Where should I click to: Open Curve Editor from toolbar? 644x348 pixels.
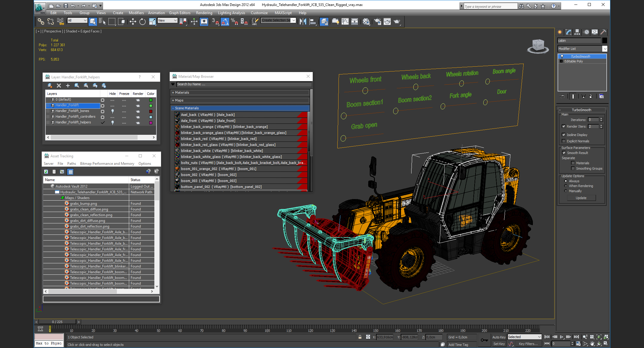coord(345,21)
